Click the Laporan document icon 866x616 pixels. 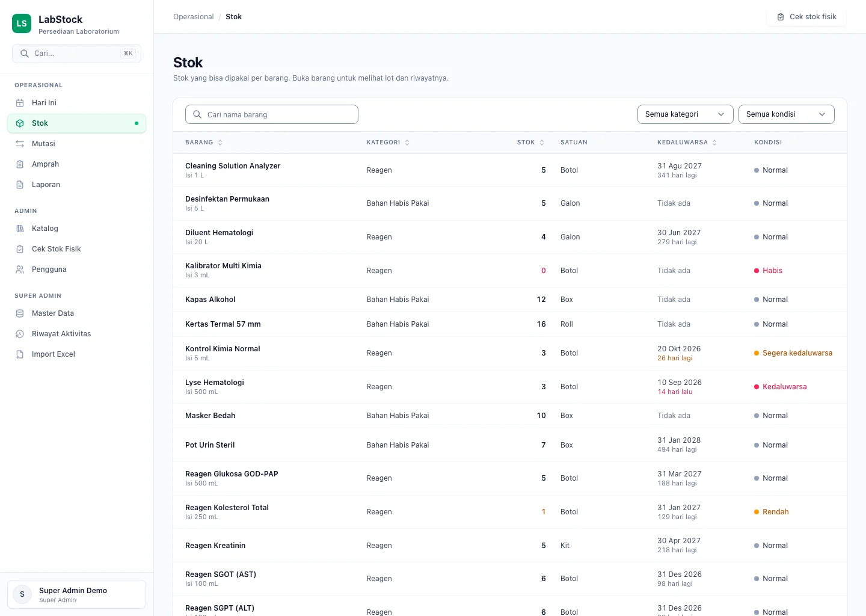tap(20, 185)
